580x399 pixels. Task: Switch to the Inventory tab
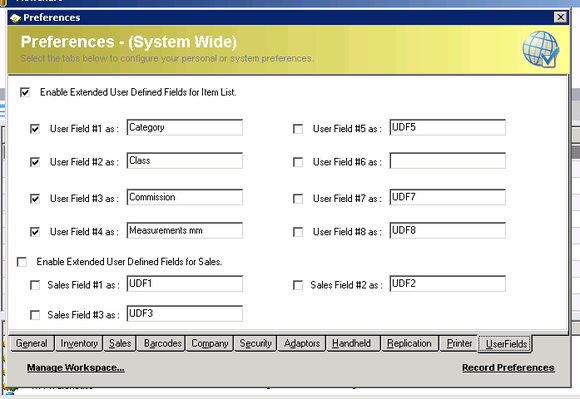pos(79,344)
